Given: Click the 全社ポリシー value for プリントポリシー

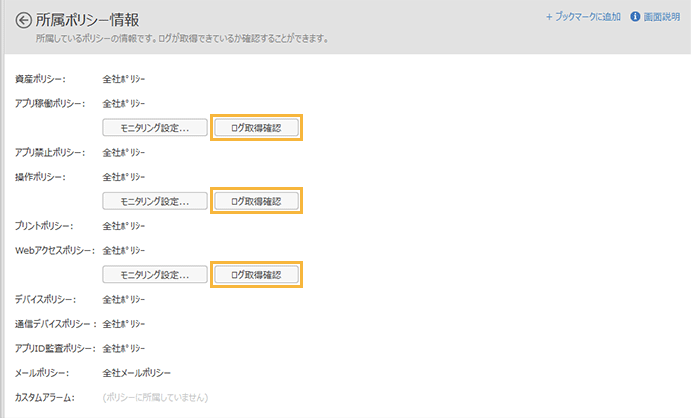Looking at the screenshot, I should click(x=124, y=226).
